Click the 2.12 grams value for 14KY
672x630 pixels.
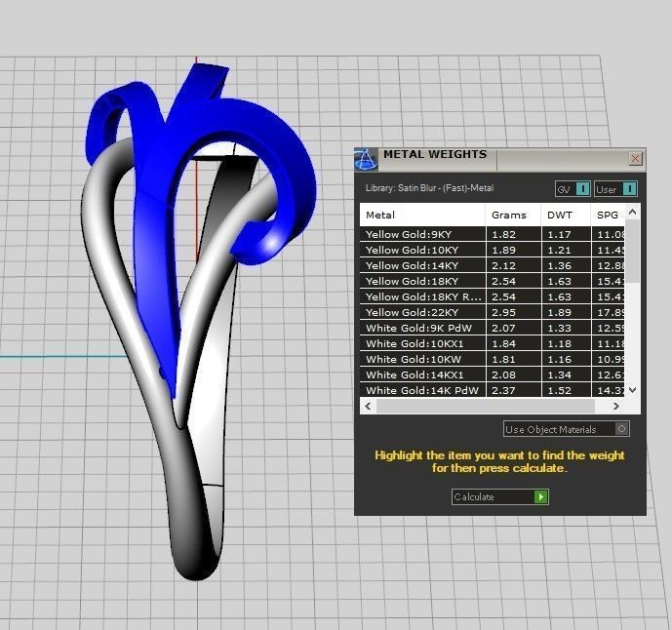[x=503, y=265]
